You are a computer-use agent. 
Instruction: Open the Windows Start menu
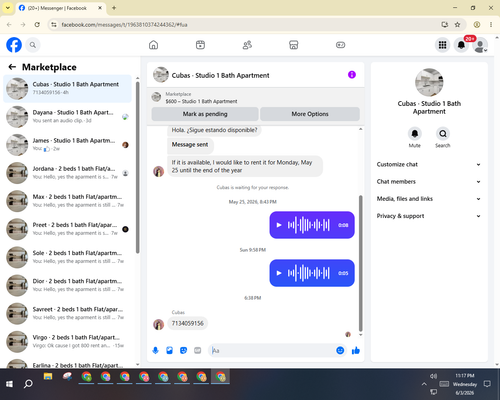coord(9,384)
